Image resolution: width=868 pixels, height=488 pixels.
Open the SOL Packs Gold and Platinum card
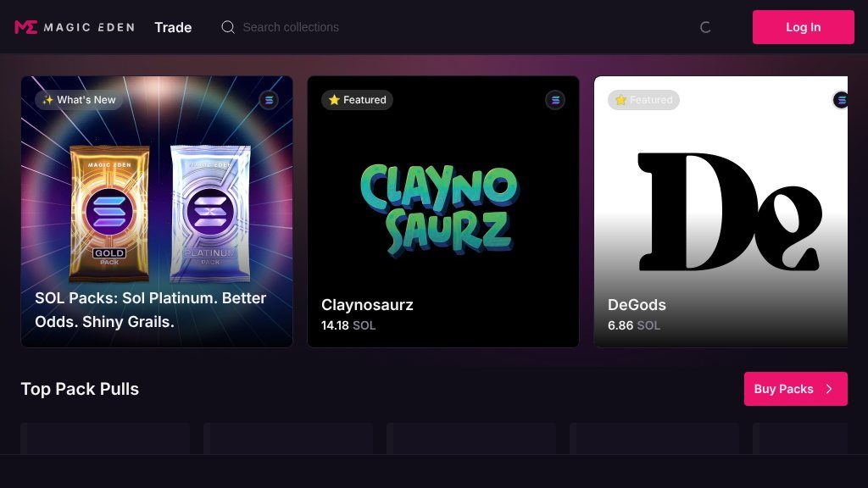pyautogui.click(x=157, y=212)
